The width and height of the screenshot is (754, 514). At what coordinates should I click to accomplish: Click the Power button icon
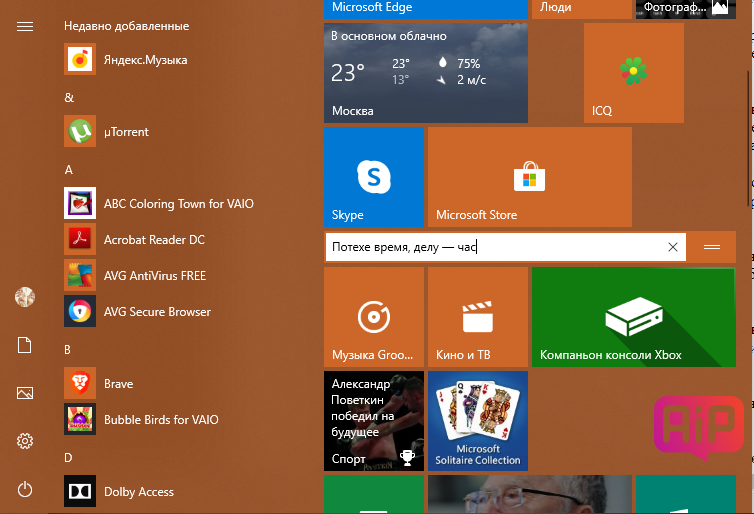click(25, 489)
